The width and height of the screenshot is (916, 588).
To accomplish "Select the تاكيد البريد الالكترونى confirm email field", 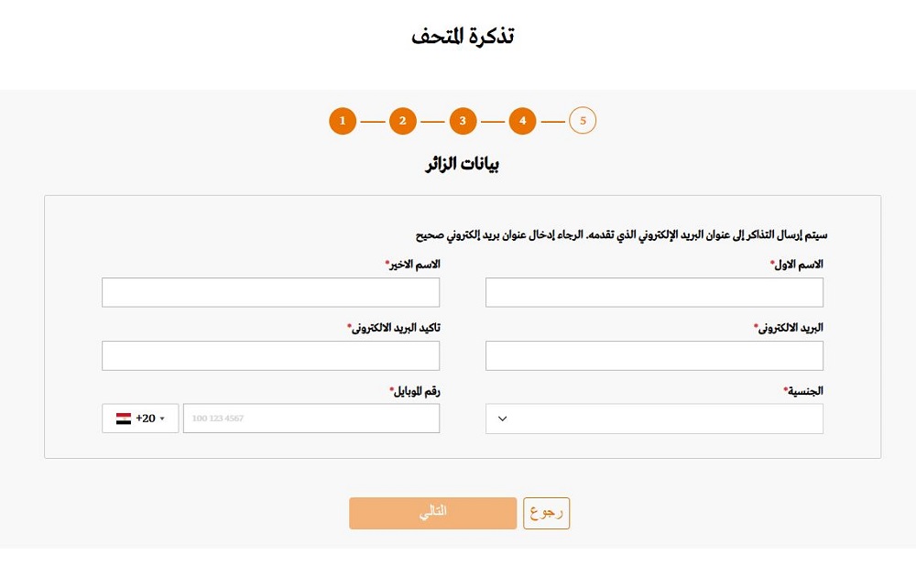I will 270,355.
